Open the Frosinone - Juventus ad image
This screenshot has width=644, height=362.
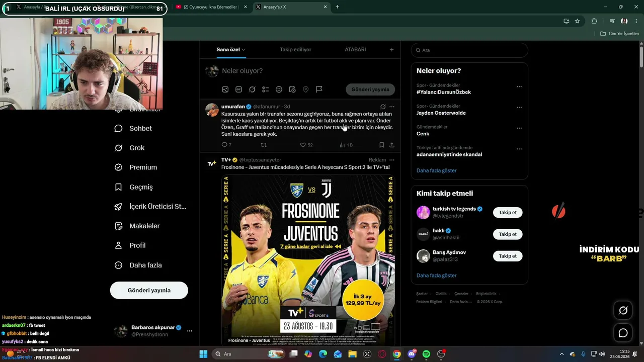point(308,259)
